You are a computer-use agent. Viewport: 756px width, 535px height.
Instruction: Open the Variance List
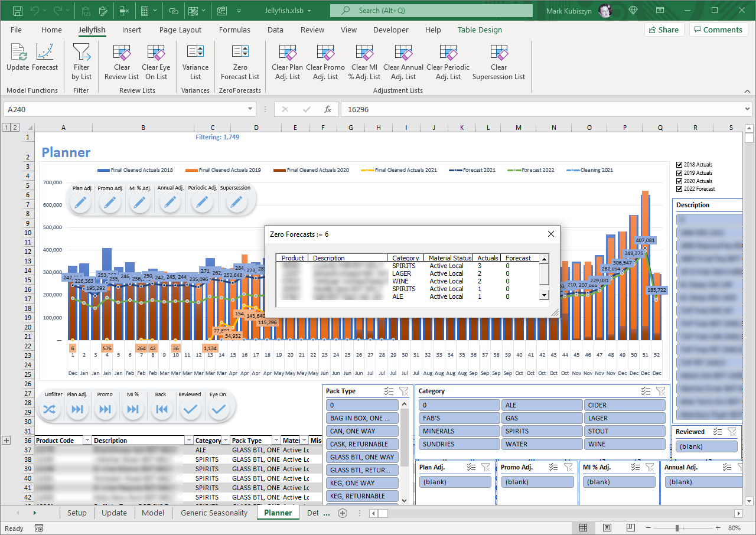pos(195,60)
